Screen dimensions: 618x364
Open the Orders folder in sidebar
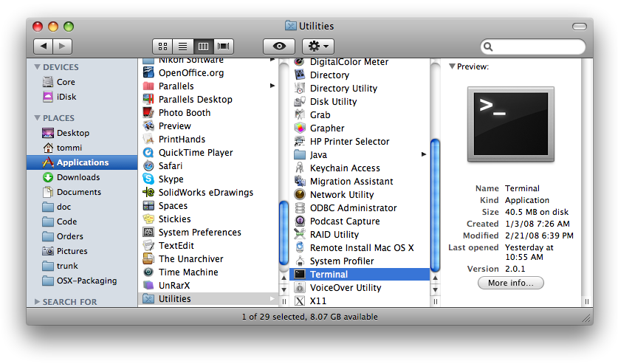pos(82,236)
